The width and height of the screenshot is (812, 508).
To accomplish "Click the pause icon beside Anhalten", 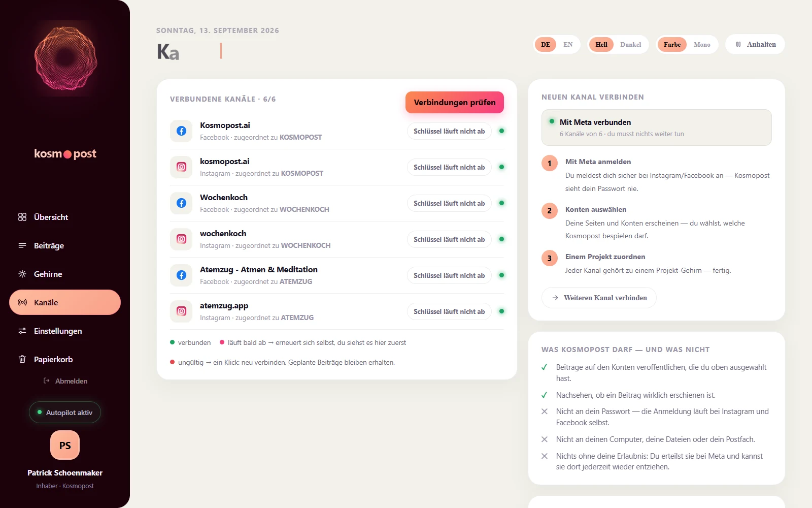I will coord(738,44).
